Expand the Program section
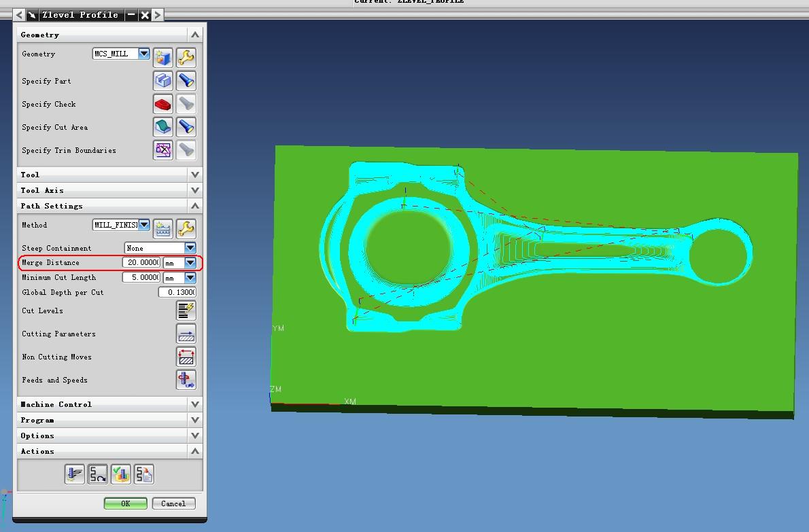Screen dimensions: 809x532 click(x=195, y=420)
